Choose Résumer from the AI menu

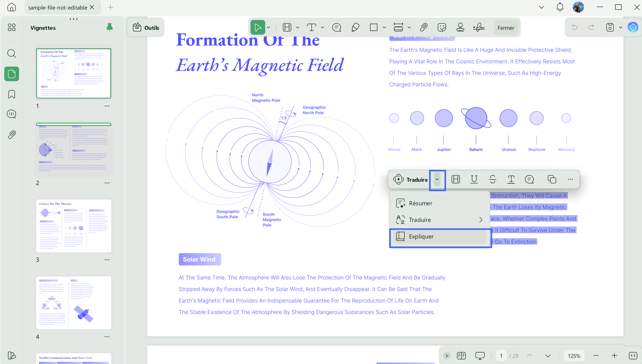click(x=439, y=203)
